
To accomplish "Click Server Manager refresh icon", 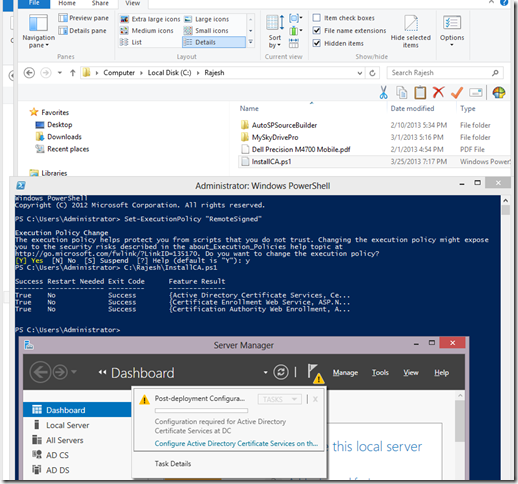I will point(281,372).
